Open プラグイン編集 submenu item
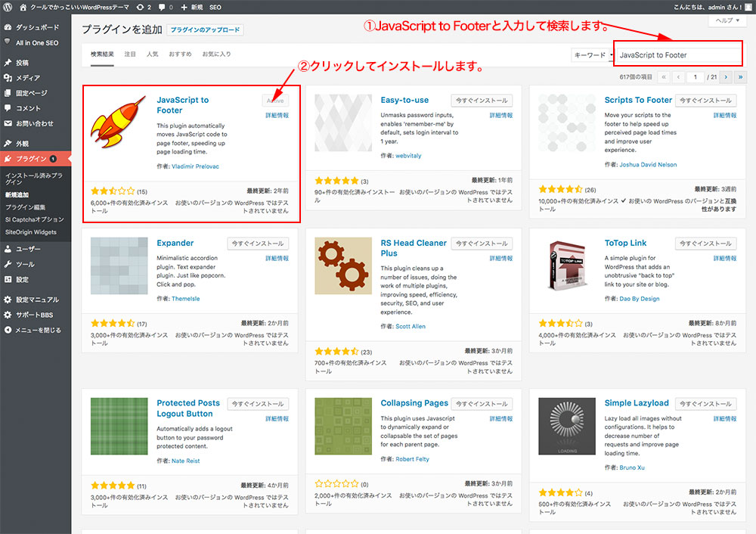Viewport: 756px width, 534px height. (25, 207)
